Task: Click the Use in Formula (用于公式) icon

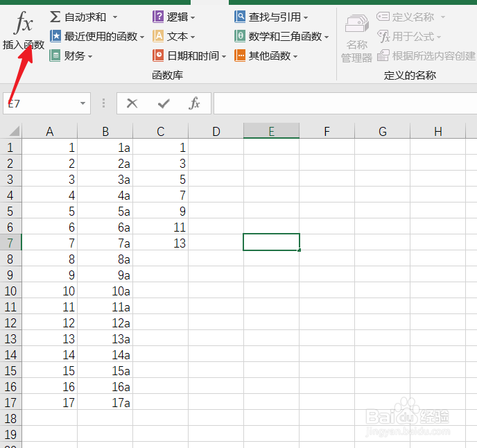Action: [x=383, y=36]
